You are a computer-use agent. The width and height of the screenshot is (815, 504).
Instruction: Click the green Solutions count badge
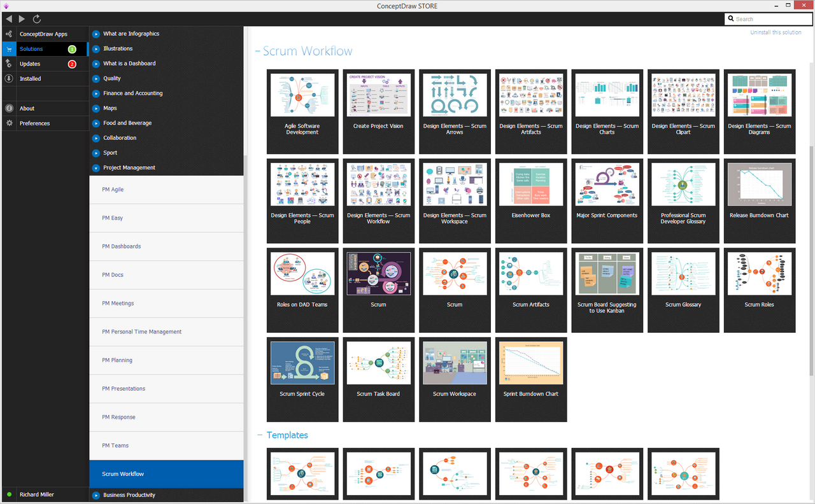(x=72, y=49)
